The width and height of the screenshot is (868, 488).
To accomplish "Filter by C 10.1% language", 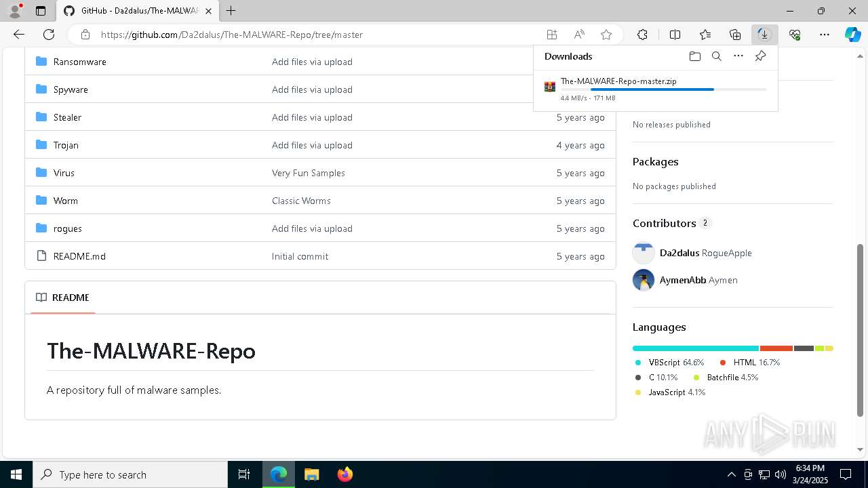I will point(656,378).
